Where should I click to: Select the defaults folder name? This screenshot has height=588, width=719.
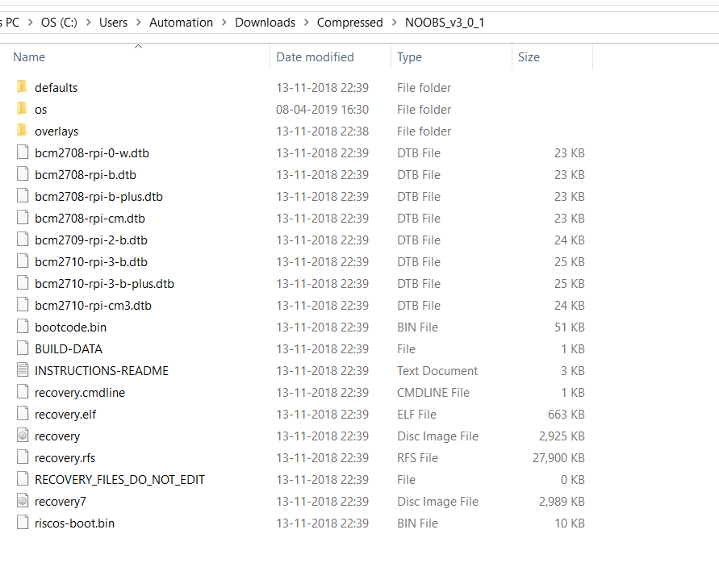click(x=56, y=88)
